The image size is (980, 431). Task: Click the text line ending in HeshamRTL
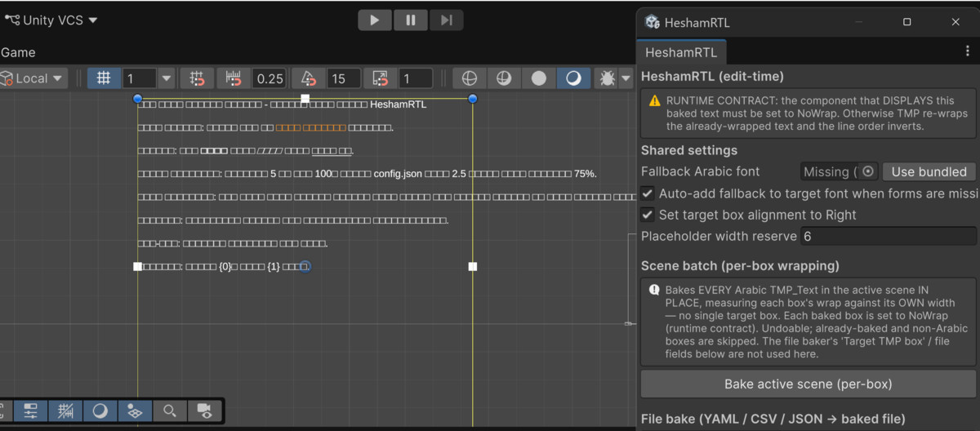coord(282,104)
